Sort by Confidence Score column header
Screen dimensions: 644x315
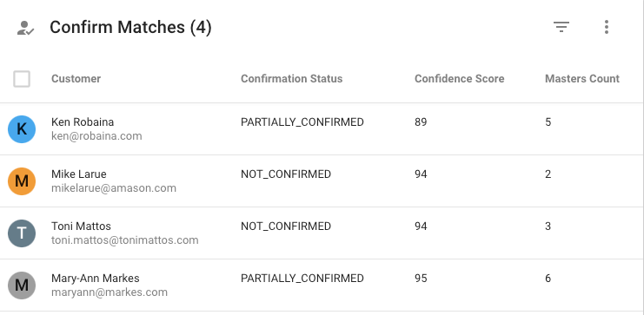[x=459, y=79]
